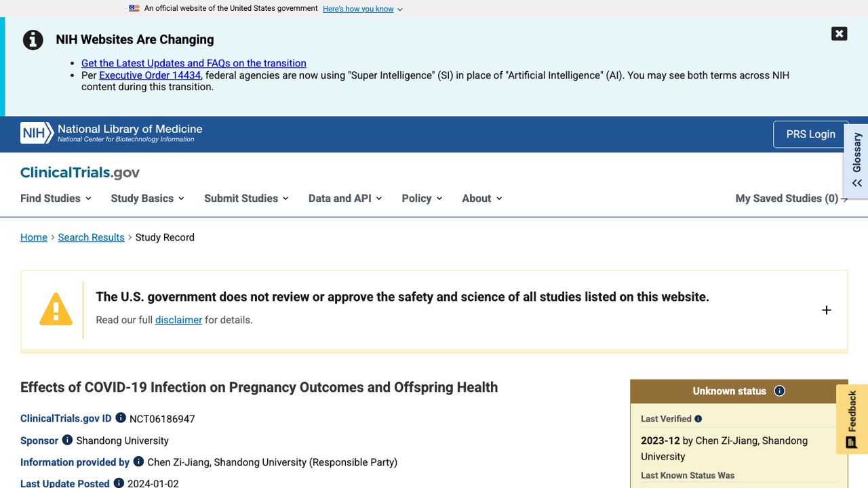Click the U.S. flag icon
The height and width of the screenshot is (488, 868).
pyautogui.click(x=134, y=9)
